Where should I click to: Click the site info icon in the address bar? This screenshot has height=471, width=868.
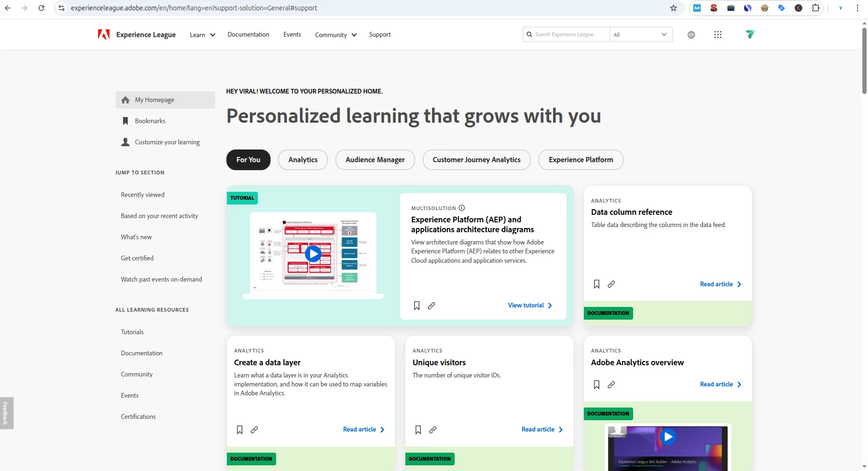[x=62, y=8]
